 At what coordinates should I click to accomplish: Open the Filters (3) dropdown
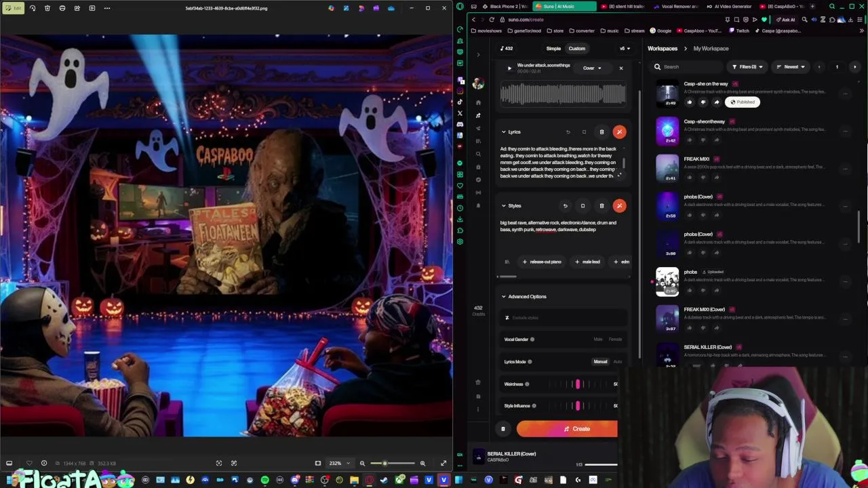pyautogui.click(x=747, y=67)
